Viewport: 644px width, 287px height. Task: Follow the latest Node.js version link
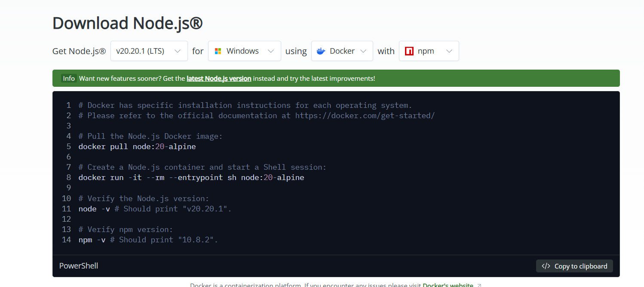pyautogui.click(x=219, y=79)
